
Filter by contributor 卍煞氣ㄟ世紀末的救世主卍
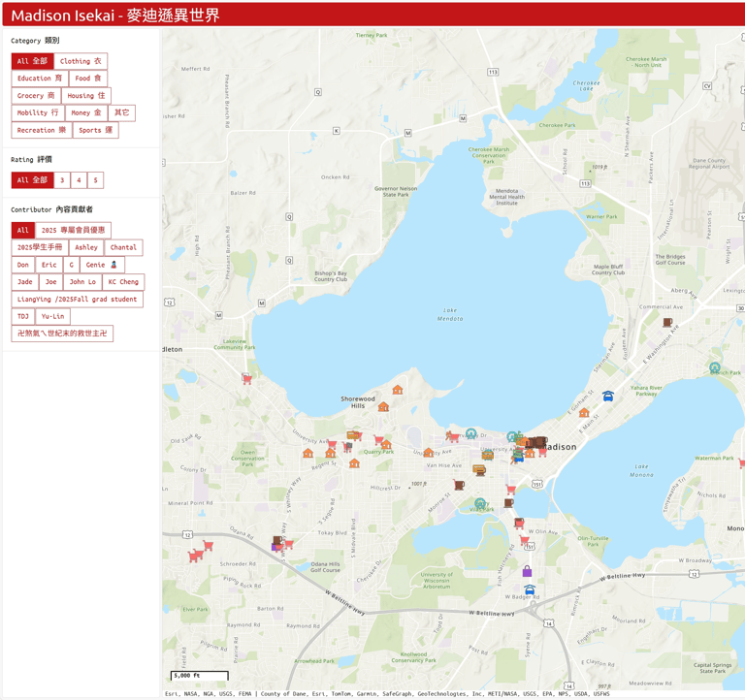[62, 334]
